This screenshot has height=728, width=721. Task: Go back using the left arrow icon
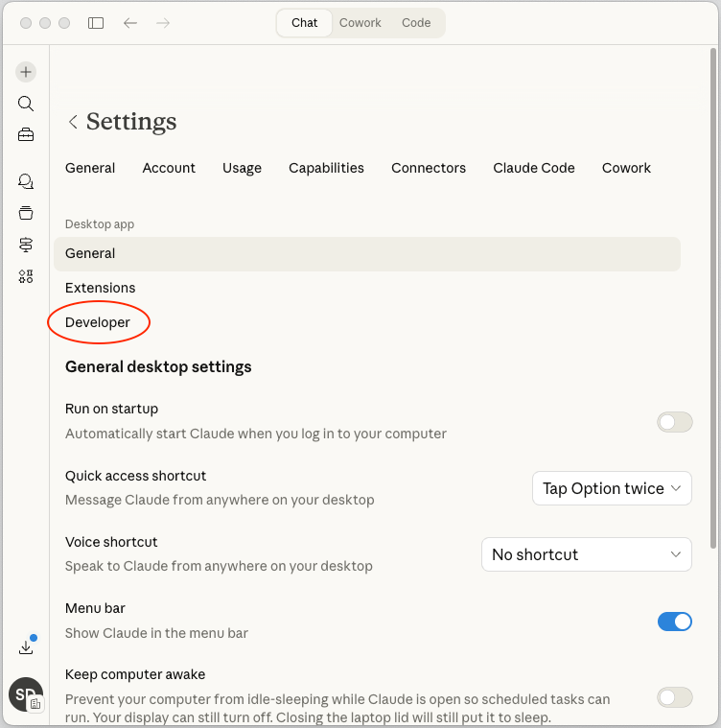click(x=130, y=23)
